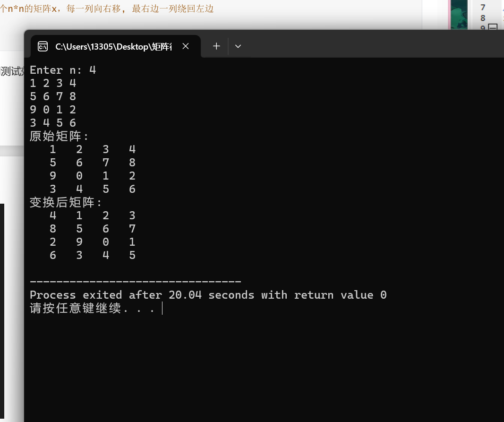Click the terminal icon in the console tab

coord(43,47)
